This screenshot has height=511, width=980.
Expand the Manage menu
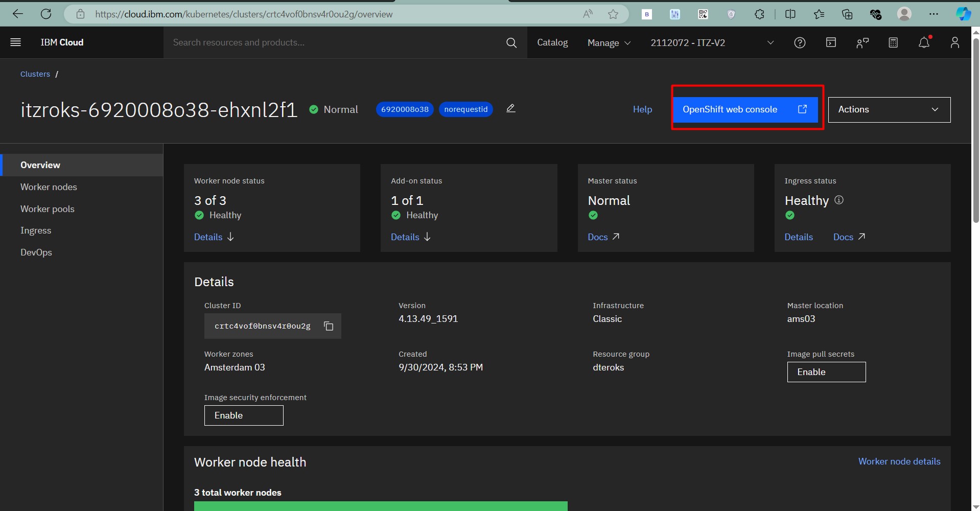(x=609, y=42)
